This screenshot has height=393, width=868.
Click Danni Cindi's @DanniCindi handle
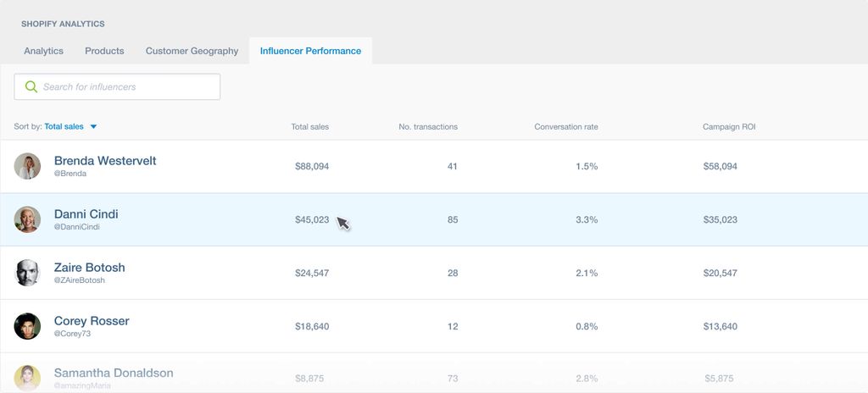point(76,227)
